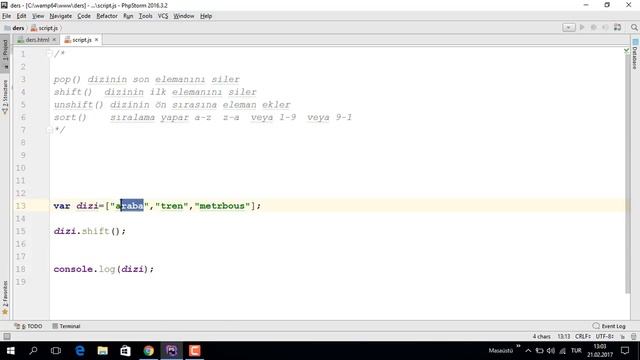
Task: Click the battery tray icon
Action: 539,351
